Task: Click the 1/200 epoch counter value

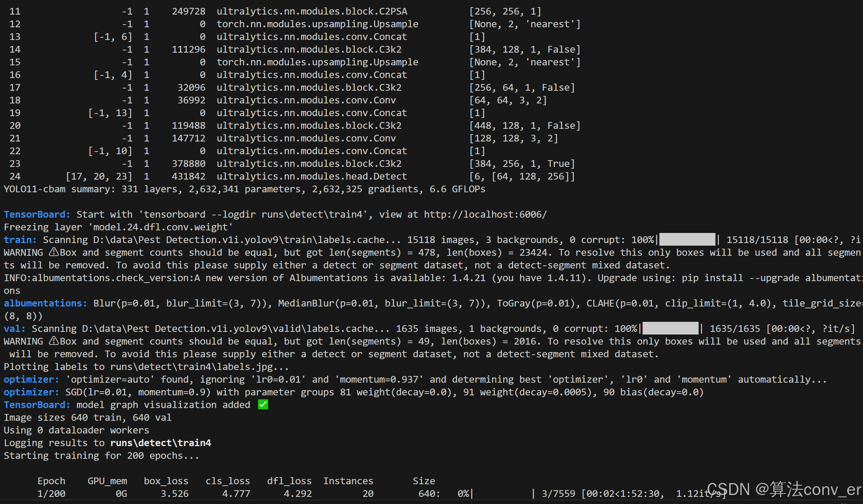Action: click(51, 494)
